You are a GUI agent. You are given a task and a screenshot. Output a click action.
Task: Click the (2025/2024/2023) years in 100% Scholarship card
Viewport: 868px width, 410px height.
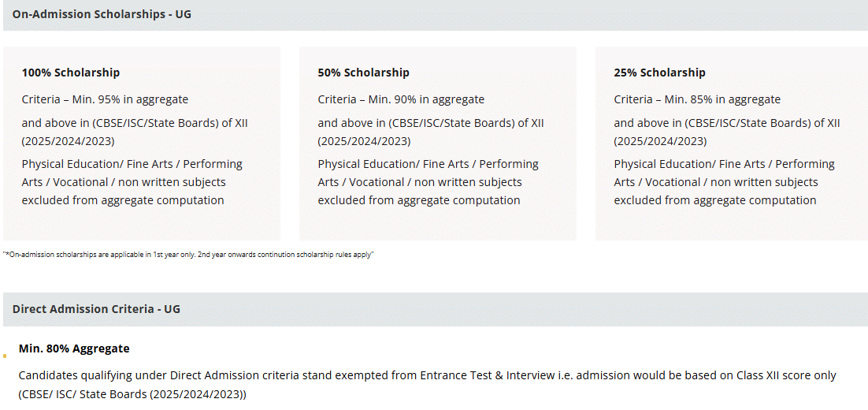point(68,142)
